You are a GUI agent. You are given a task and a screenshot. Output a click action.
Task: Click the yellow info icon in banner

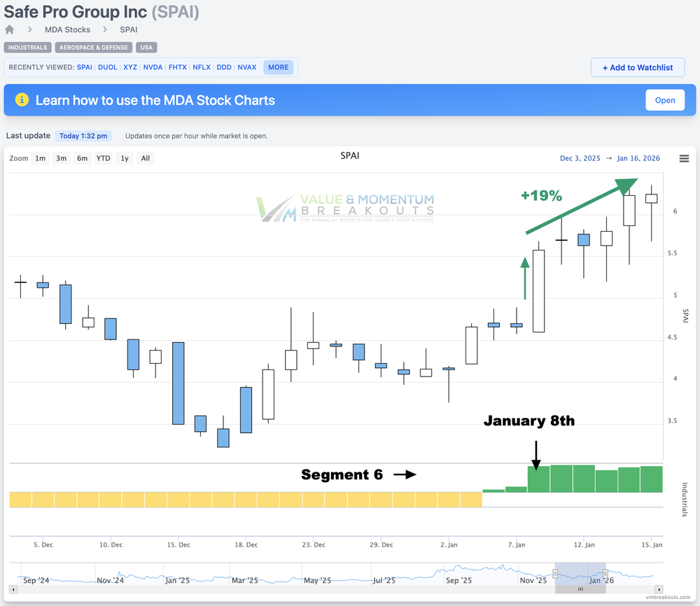[22, 100]
